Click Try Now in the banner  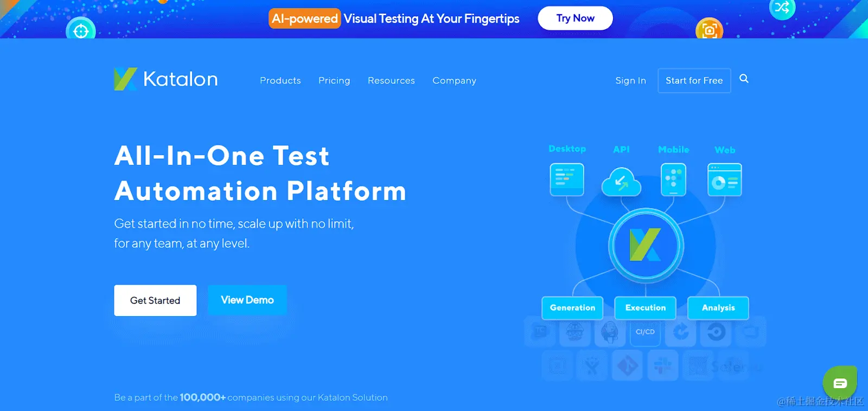click(x=575, y=18)
